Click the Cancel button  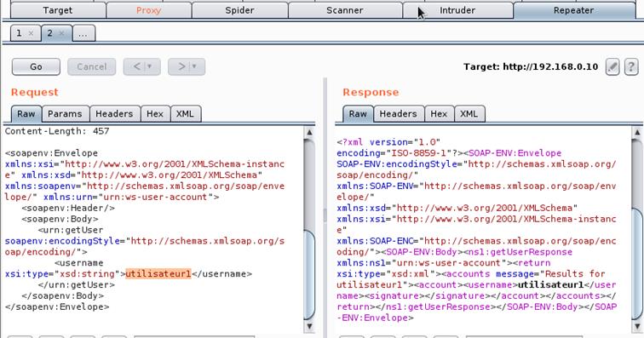click(92, 66)
